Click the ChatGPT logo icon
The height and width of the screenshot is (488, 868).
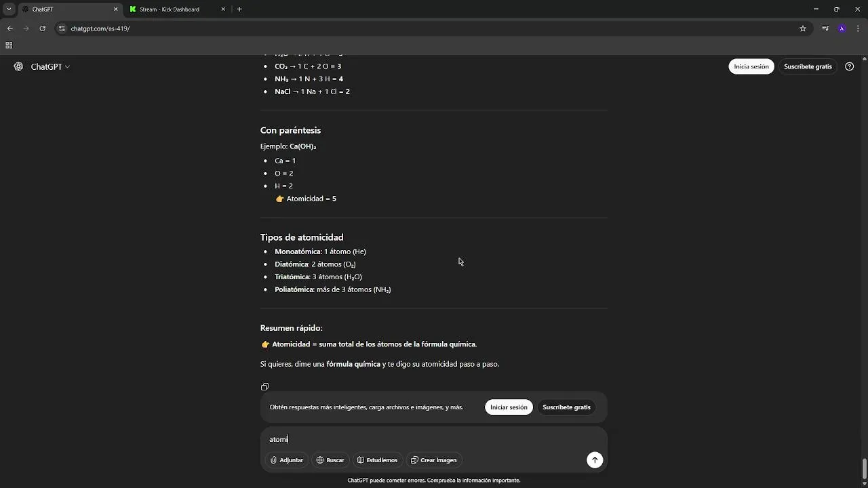click(18, 66)
